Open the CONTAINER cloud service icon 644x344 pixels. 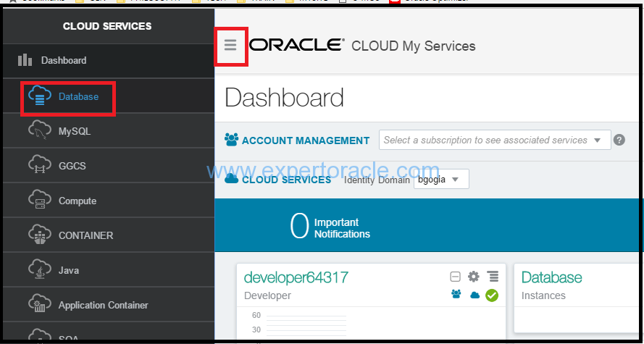click(x=40, y=235)
